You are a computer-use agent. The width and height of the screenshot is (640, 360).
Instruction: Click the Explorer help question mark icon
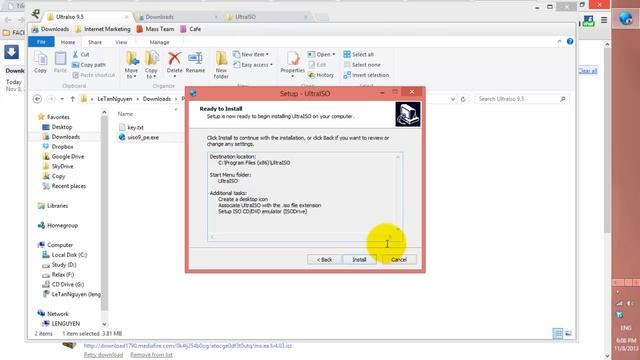pyautogui.click(x=570, y=42)
